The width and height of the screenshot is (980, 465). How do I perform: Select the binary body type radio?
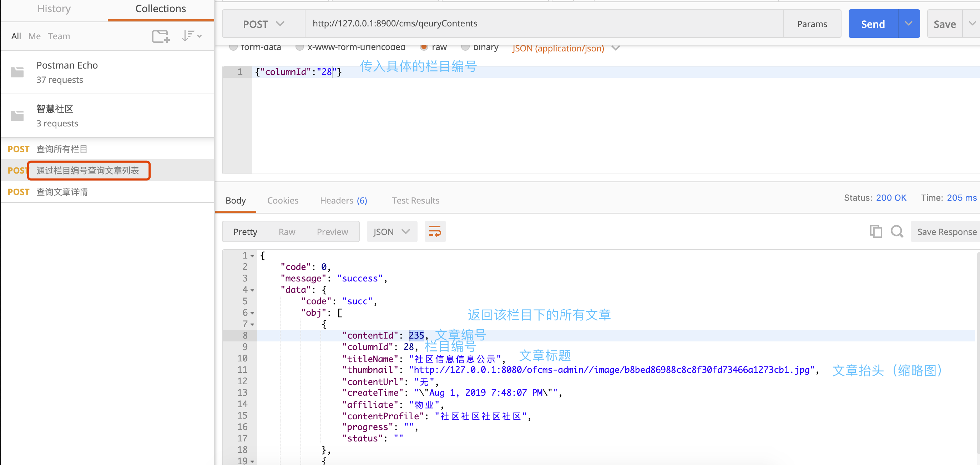465,47
